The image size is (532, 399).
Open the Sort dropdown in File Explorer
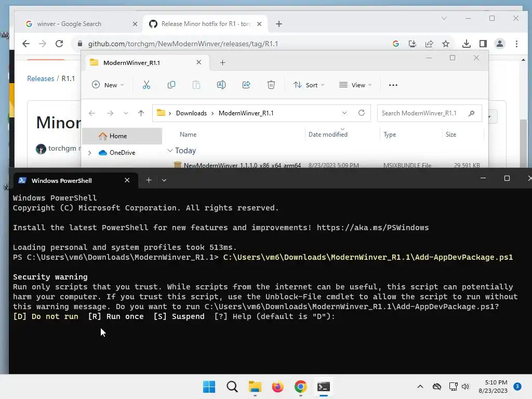(309, 85)
